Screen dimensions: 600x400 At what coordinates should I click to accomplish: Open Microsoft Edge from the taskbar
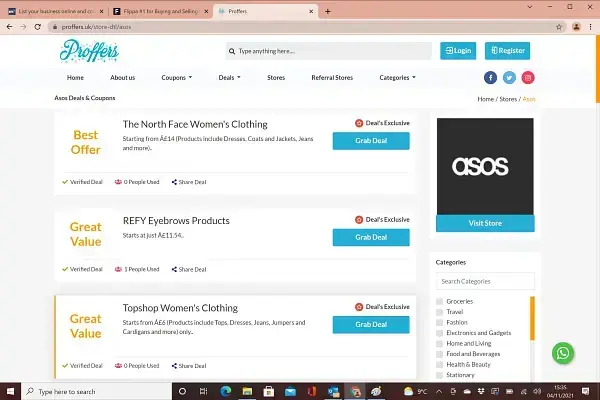[225, 391]
